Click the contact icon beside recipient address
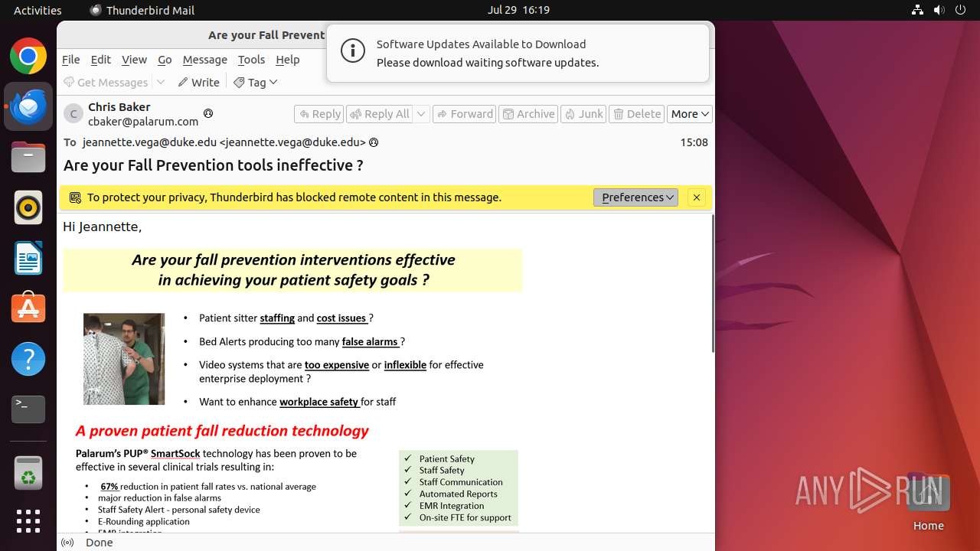Screen dimensions: 980x551 click(374, 142)
